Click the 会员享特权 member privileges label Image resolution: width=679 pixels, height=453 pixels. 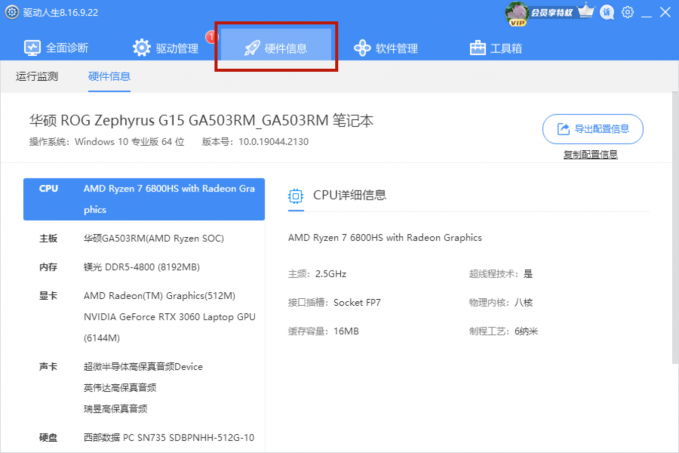pyautogui.click(x=551, y=13)
